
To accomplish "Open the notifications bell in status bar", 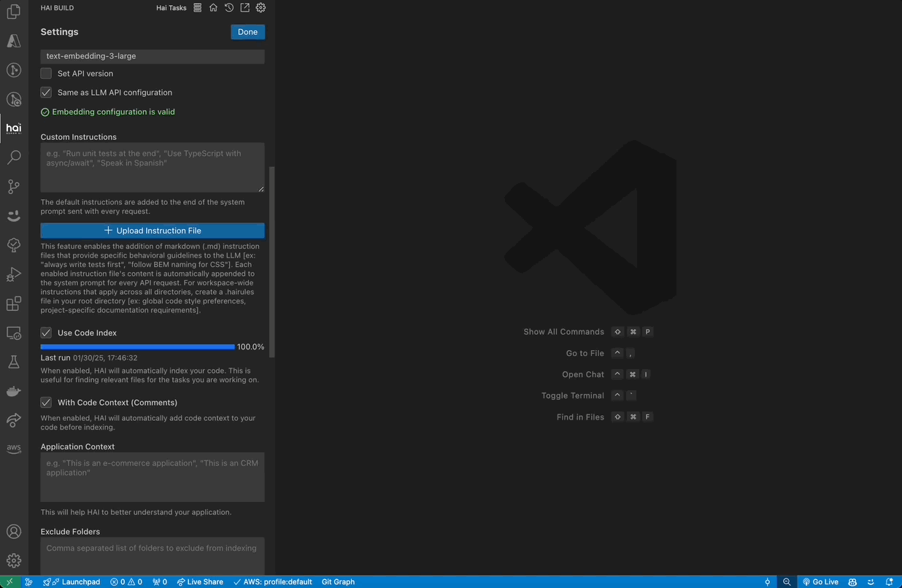I will tap(890, 582).
